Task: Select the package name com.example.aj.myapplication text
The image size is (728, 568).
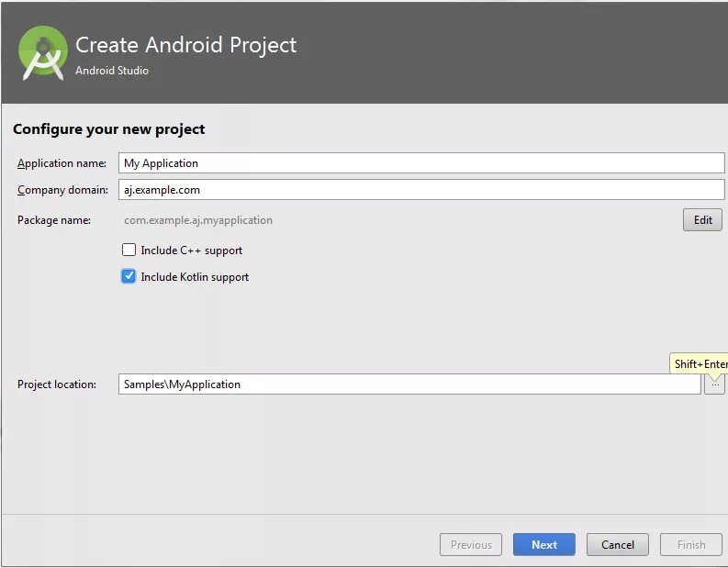Action: 198,220
